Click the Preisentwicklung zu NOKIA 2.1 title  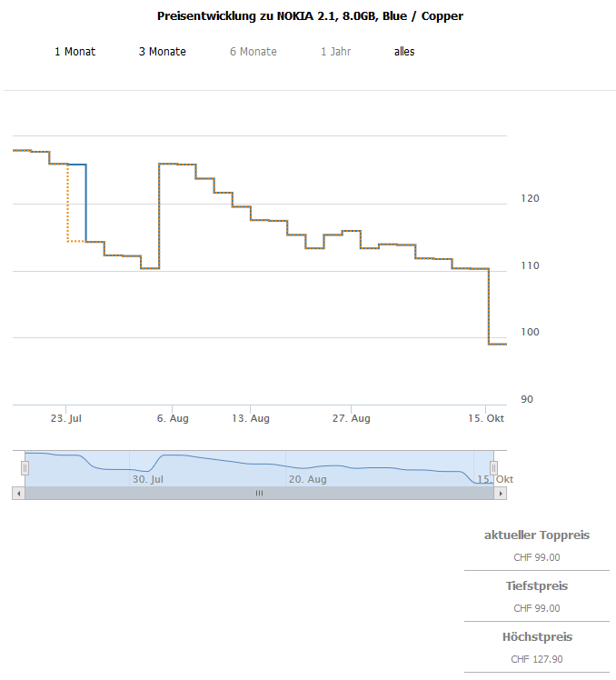click(310, 16)
